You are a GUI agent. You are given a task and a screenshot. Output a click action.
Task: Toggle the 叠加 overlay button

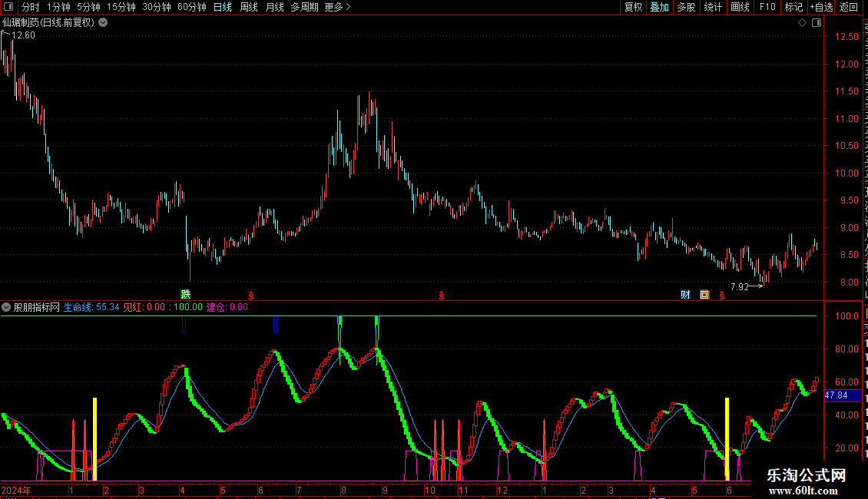coord(659,7)
